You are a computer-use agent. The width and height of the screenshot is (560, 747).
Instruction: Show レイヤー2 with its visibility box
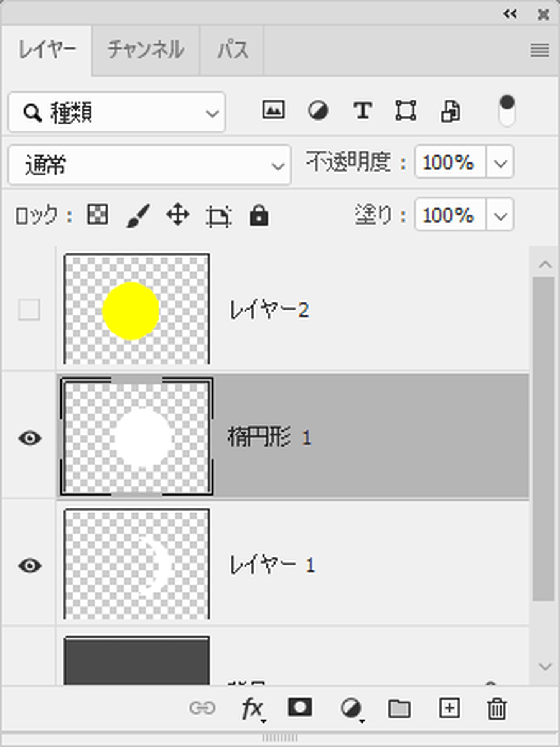coord(29,310)
